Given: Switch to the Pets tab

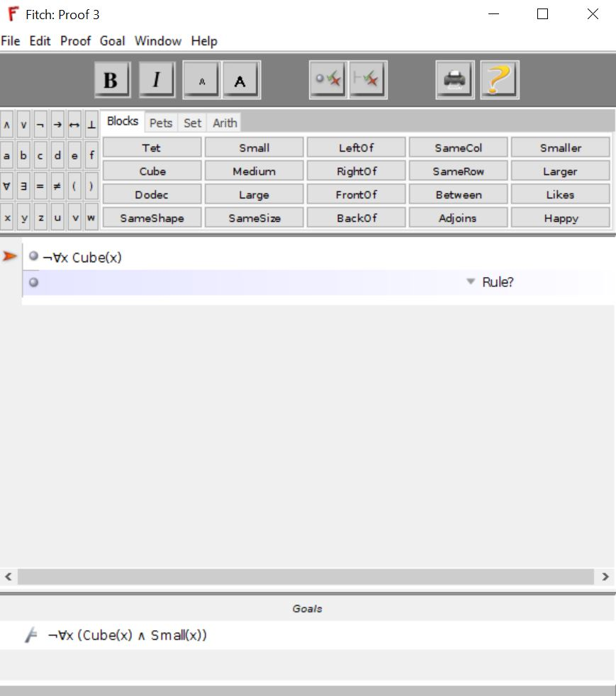Looking at the screenshot, I should (x=161, y=123).
